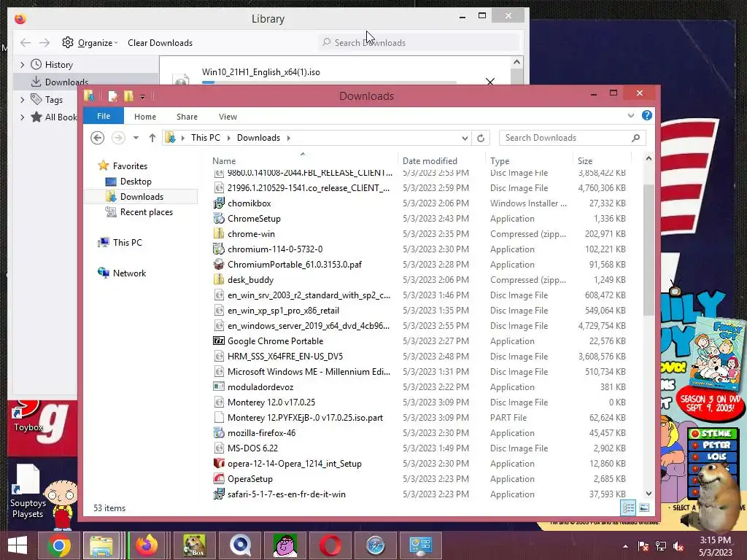Expand Downloads breadcrumb arrow
Image resolution: width=747 pixels, height=560 pixels.
[x=289, y=138]
